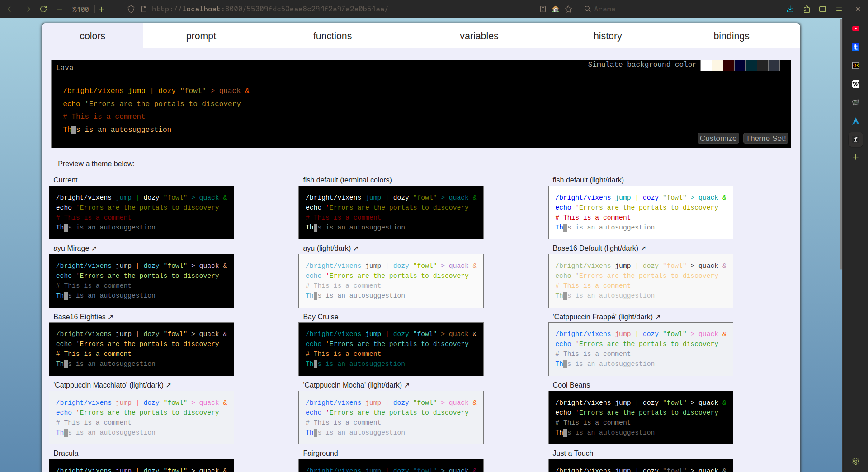This screenshot has width=868, height=472.
Task: Zoom out using the minus icon
Action: 60,9
